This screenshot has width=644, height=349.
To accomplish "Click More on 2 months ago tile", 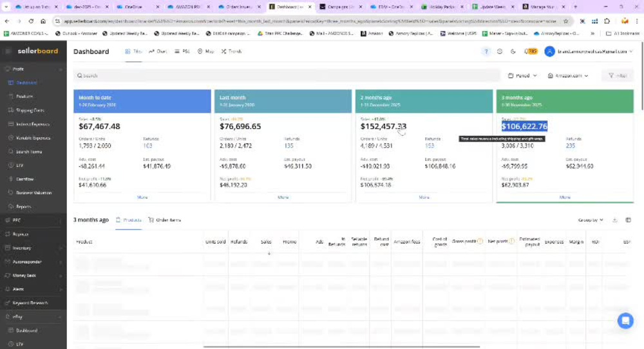I will pyautogui.click(x=424, y=198).
